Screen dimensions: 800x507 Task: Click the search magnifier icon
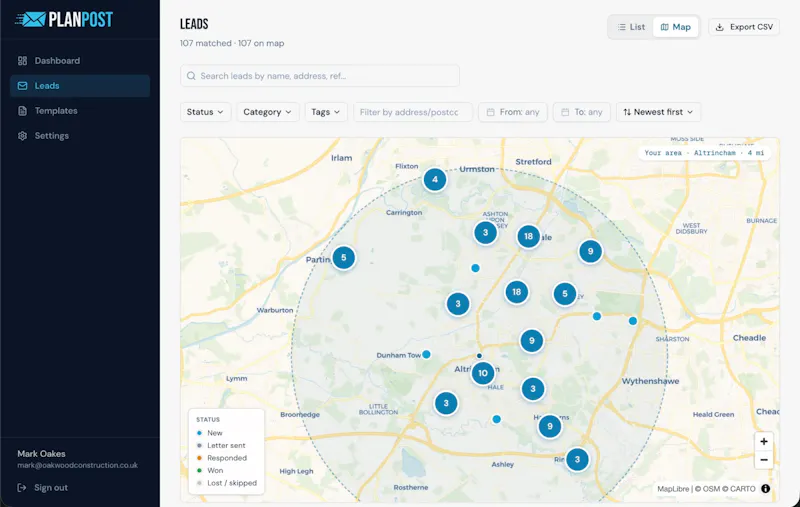tap(191, 76)
